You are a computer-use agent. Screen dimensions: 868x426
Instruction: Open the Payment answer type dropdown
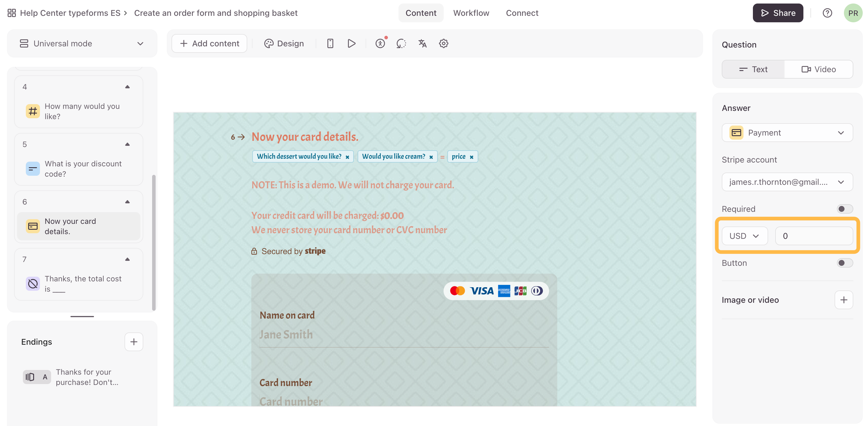787,133
